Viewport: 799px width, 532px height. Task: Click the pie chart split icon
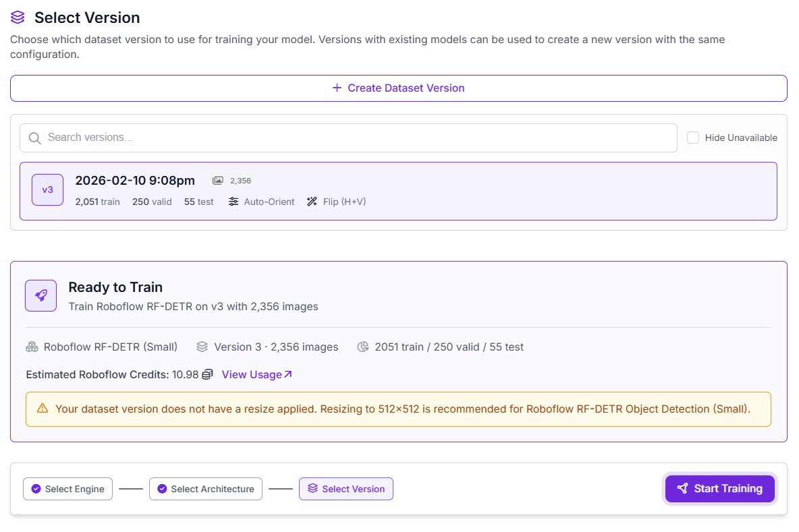pyautogui.click(x=363, y=347)
